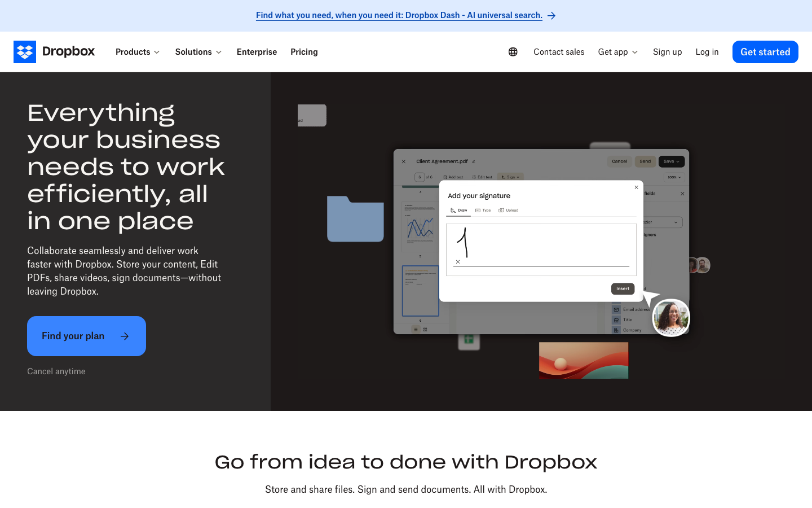The image size is (812, 508).
Task: Expand the Products menu
Action: [138, 52]
